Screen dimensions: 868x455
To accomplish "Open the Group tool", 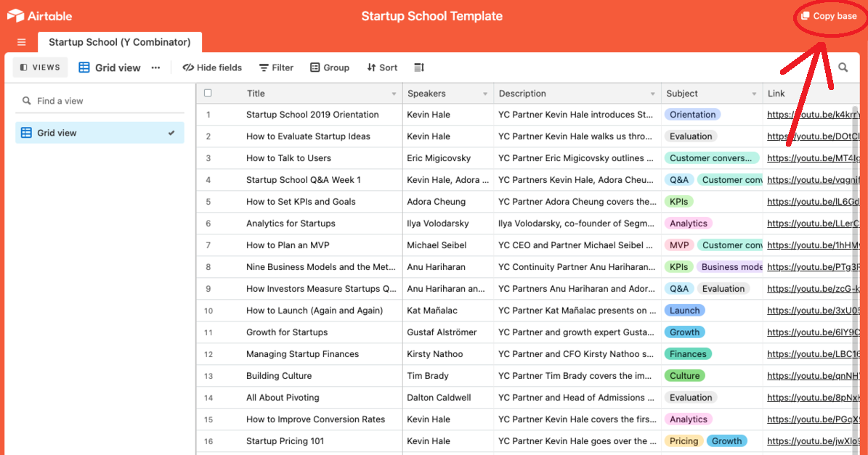I will (x=330, y=67).
